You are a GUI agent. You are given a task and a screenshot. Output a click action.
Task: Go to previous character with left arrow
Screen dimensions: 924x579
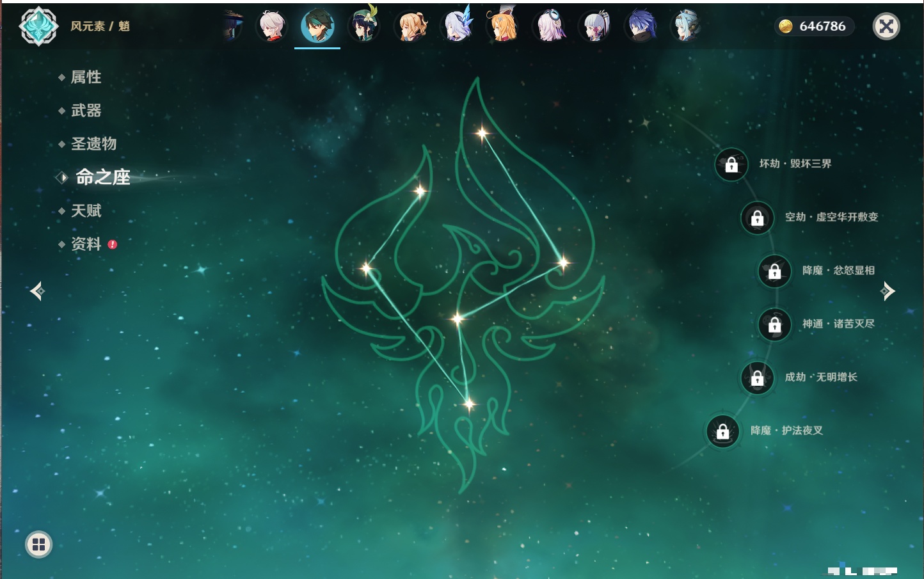pos(37,291)
